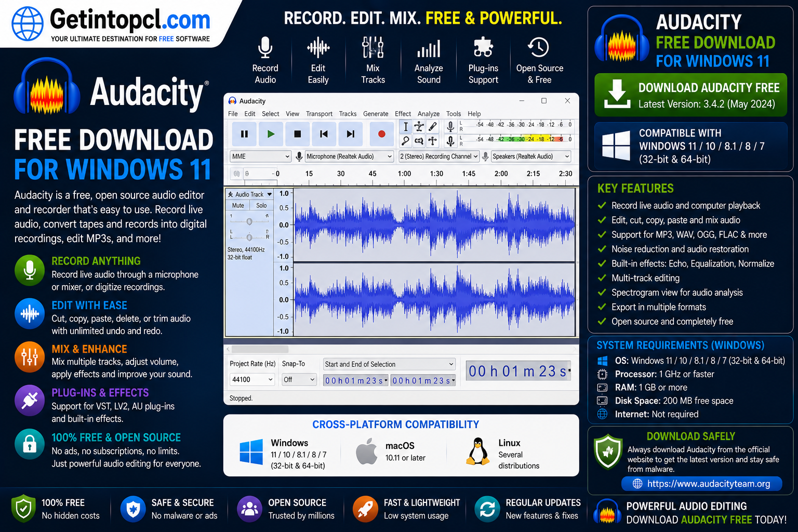Open the 2 (Stereo) Recording Channel dropdown

pos(438,156)
